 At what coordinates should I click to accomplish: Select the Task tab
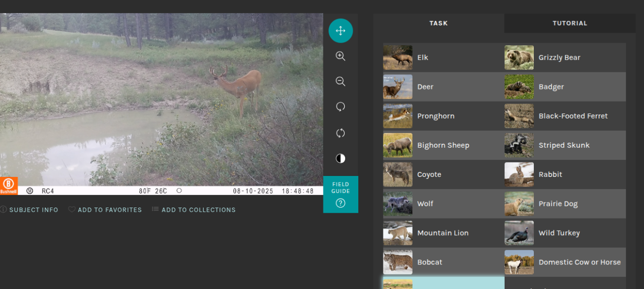coord(438,23)
